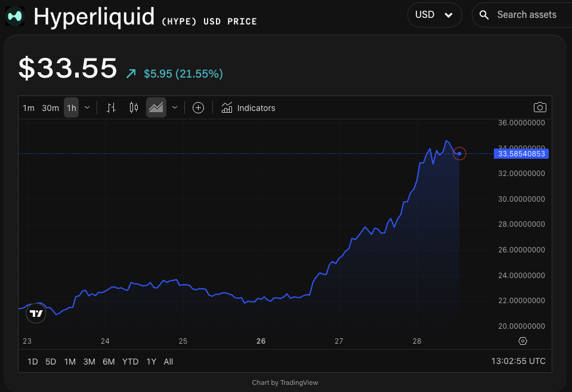
Task: Click the Hyperliquid logo icon
Action: pyautogui.click(x=16, y=16)
